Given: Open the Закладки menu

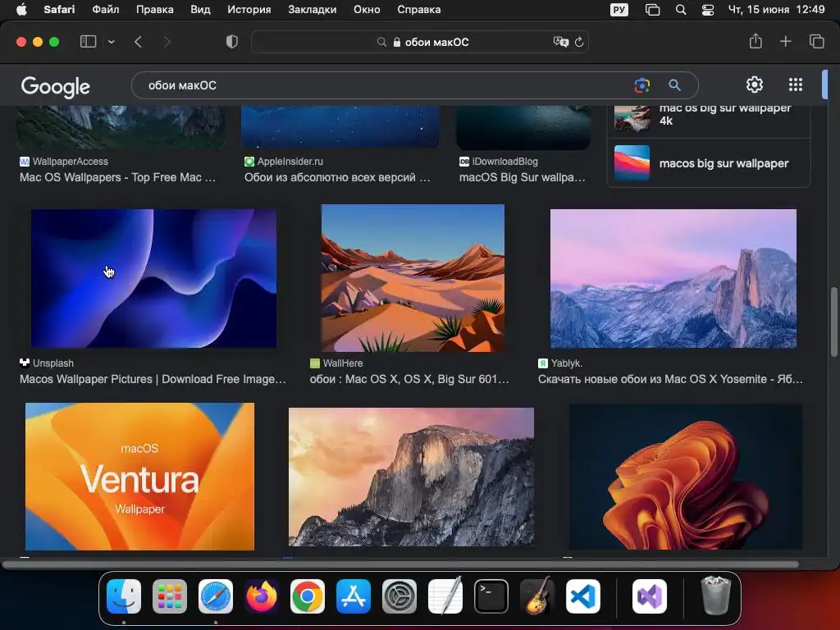Looking at the screenshot, I should [x=313, y=10].
